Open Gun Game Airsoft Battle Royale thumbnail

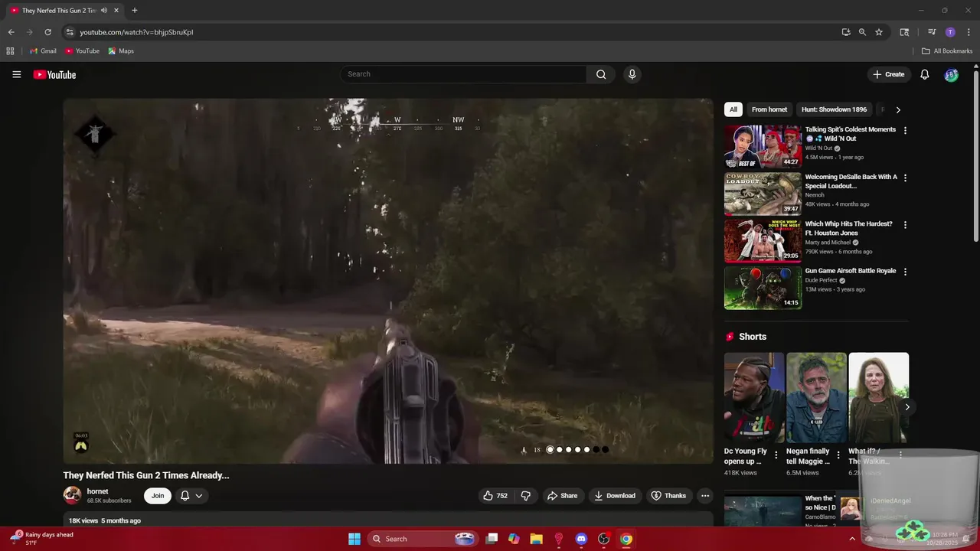click(x=763, y=288)
